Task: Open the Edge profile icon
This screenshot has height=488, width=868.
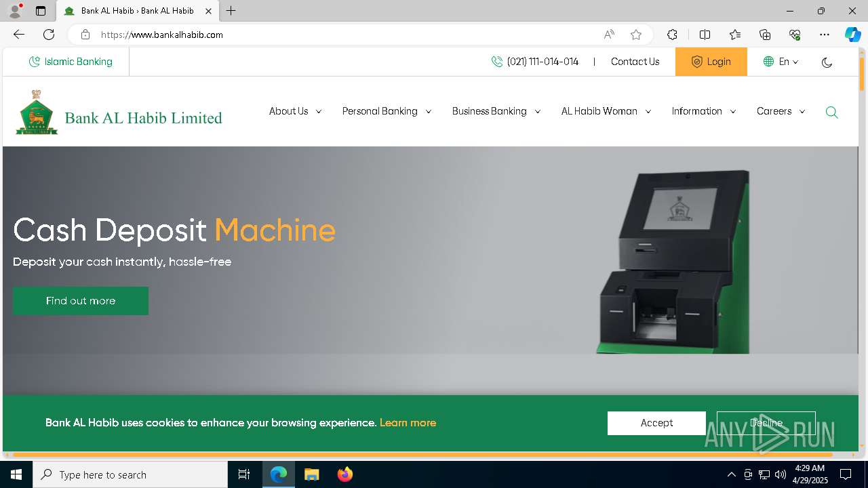Action: tap(14, 11)
